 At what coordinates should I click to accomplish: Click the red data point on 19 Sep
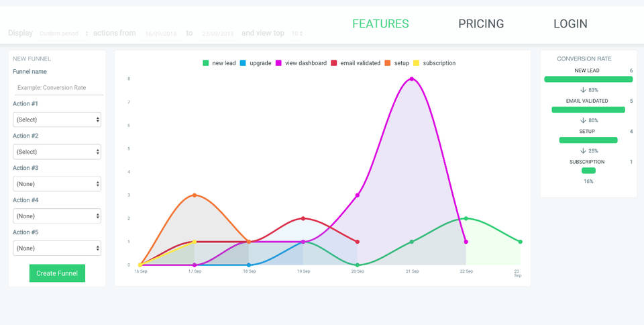coord(303,218)
